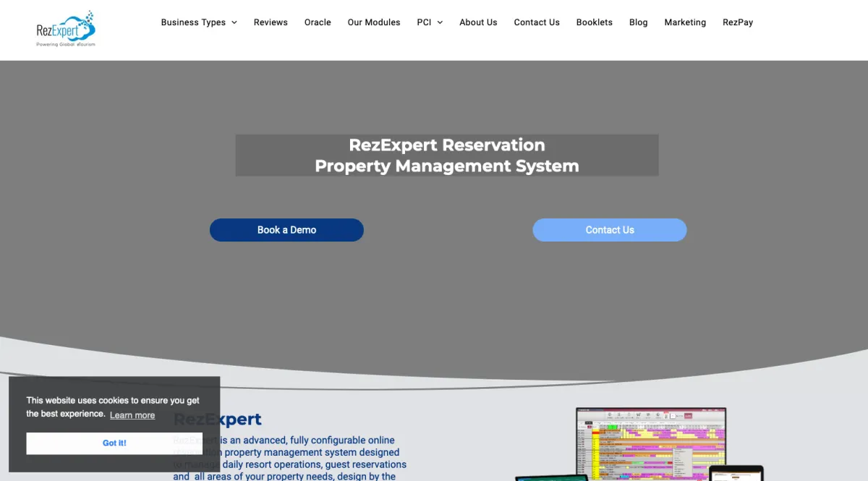Open the RezPay page
This screenshot has width=868, height=481.
[x=738, y=22]
